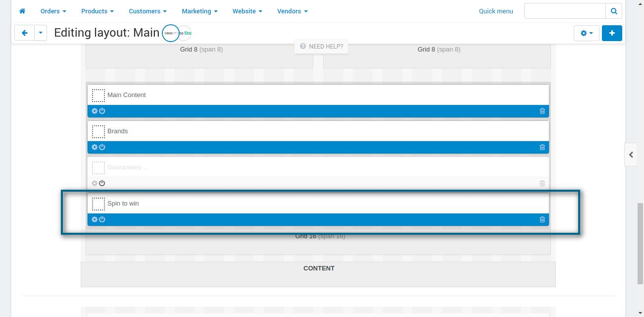This screenshot has height=317, width=644.
Task: Click the NEED HELP? link
Action: [321, 46]
